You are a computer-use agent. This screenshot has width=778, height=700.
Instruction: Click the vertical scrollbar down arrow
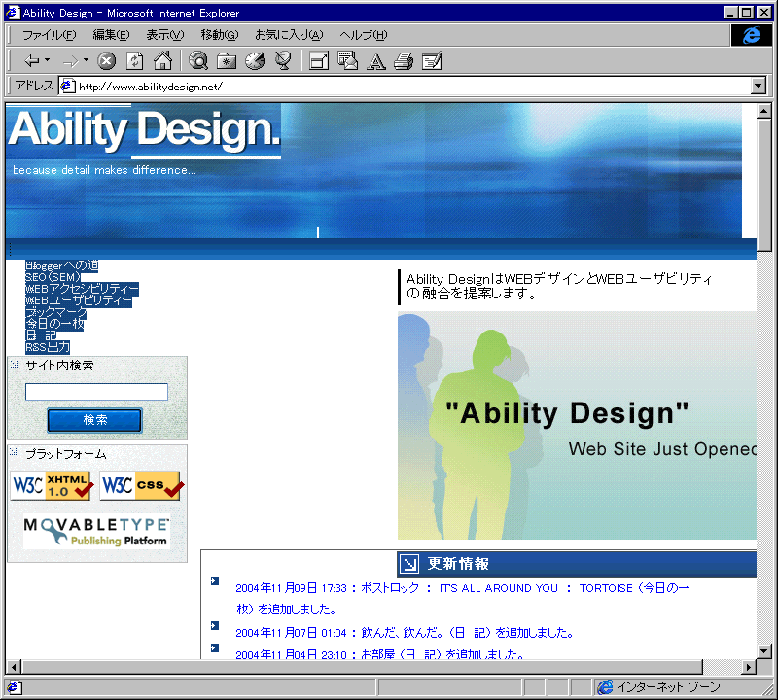pyautogui.click(x=764, y=650)
